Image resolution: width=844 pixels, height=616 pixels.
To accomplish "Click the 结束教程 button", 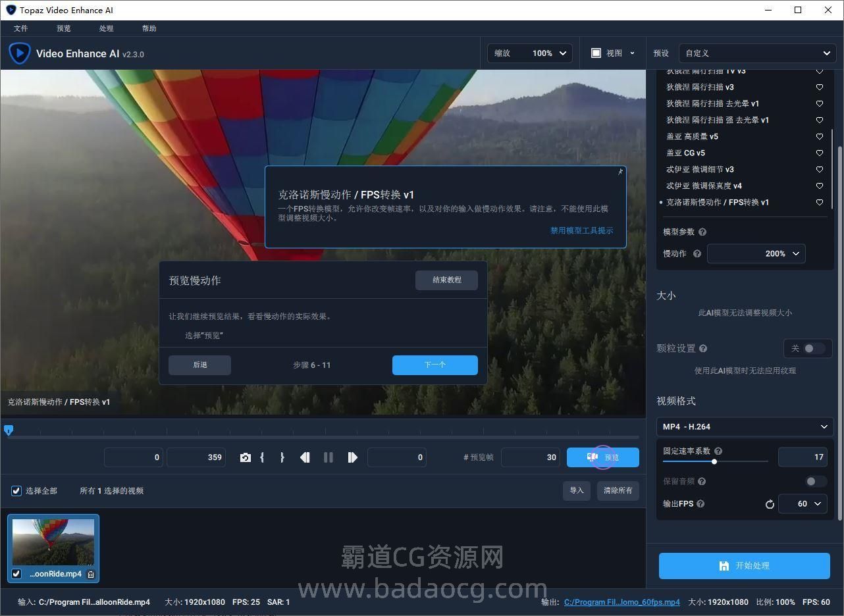I will click(446, 280).
